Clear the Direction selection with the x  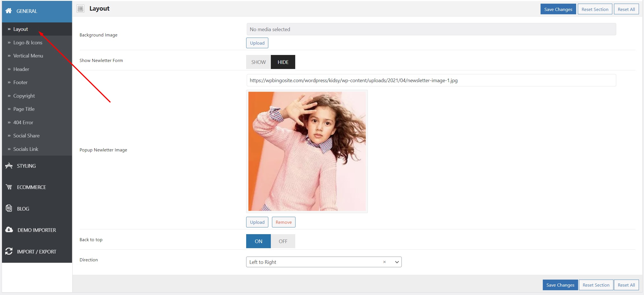(x=384, y=262)
